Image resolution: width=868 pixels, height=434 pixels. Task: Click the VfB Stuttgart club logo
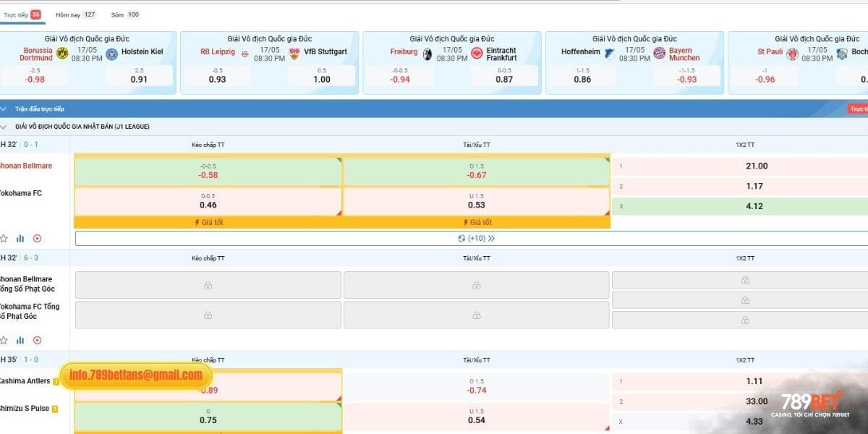(294, 54)
